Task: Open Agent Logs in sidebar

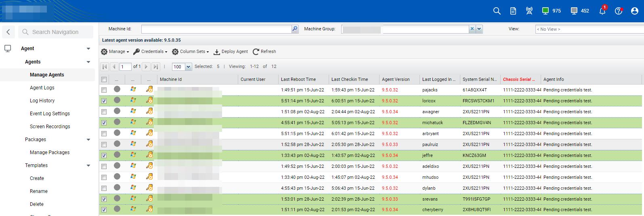Action: point(42,88)
